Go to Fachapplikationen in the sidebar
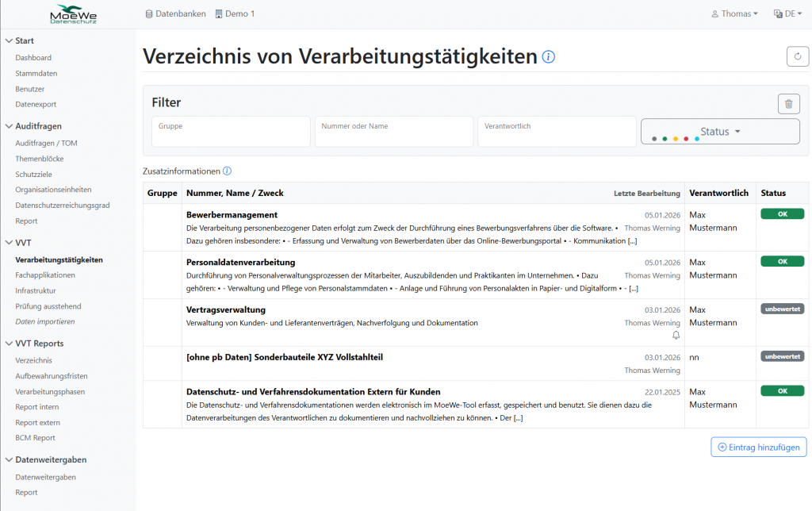 tap(45, 275)
